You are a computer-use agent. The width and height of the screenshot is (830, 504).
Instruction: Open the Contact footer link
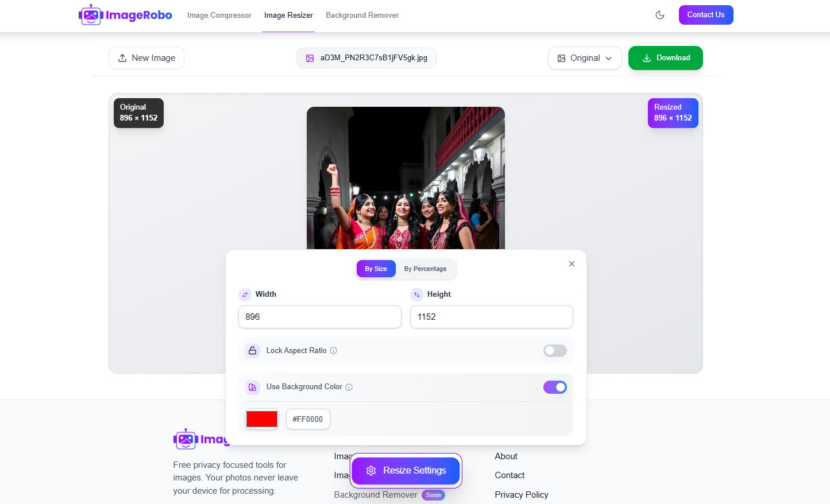(x=509, y=475)
